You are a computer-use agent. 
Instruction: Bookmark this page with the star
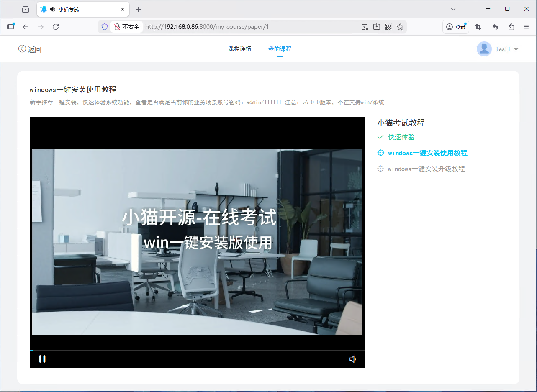pos(400,27)
